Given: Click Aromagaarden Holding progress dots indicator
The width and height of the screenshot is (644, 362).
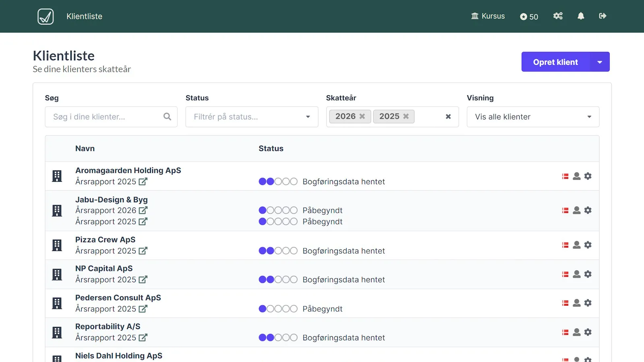Looking at the screenshot, I should pos(278,181).
